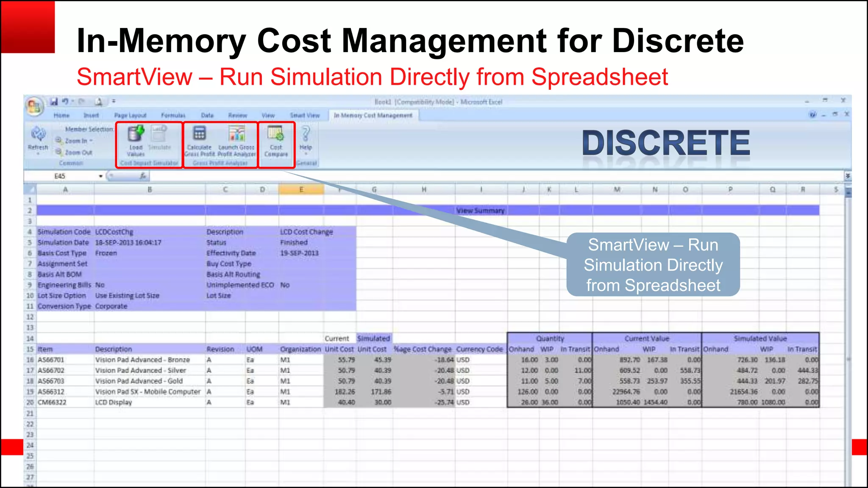Open the View ribbon tab
Screen dimensions: 868x488
pos(268,115)
